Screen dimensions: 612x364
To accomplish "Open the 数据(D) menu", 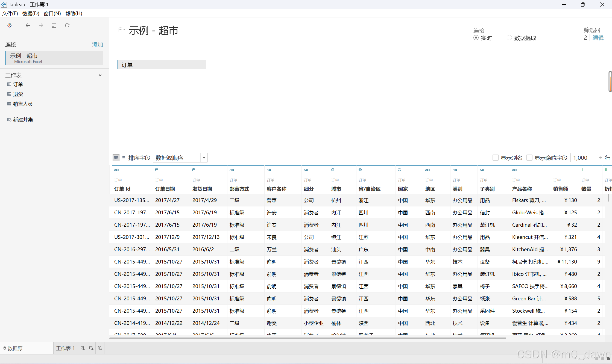I will (31, 13).
